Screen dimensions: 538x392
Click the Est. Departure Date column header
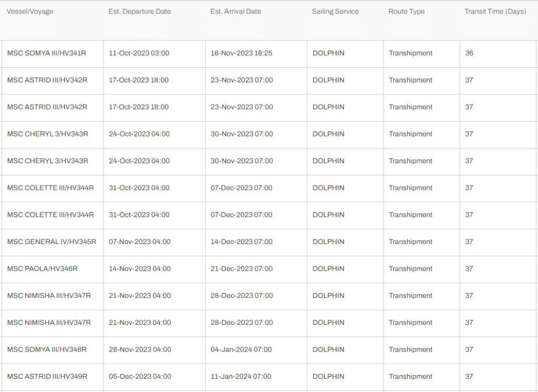[x=140, y=12]
